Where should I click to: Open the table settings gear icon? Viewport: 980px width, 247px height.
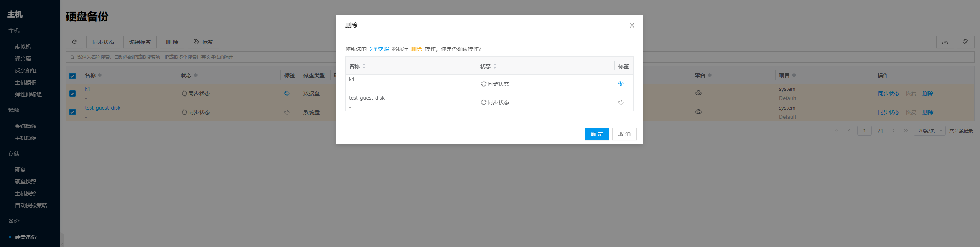[x=966, y=42]
